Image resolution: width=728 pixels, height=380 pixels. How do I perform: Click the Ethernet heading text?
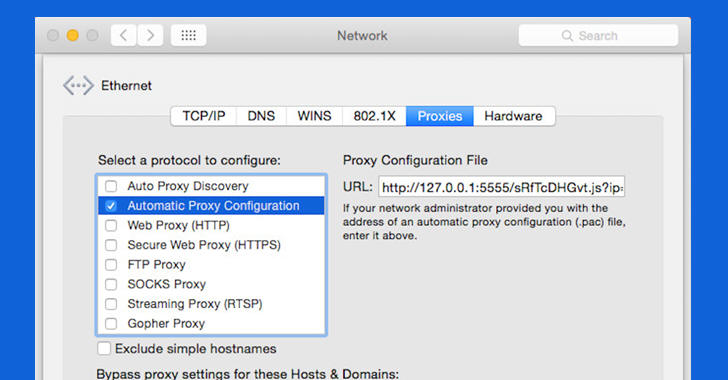point(126,86)
